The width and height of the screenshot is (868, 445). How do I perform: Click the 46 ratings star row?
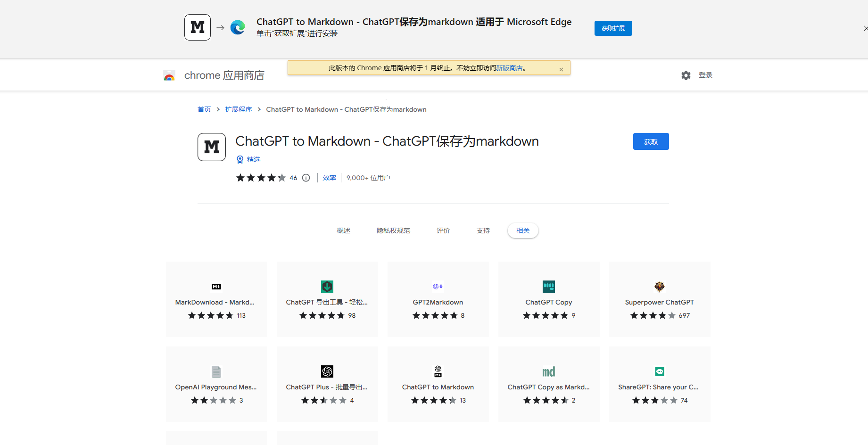click(x=261, y=178)
